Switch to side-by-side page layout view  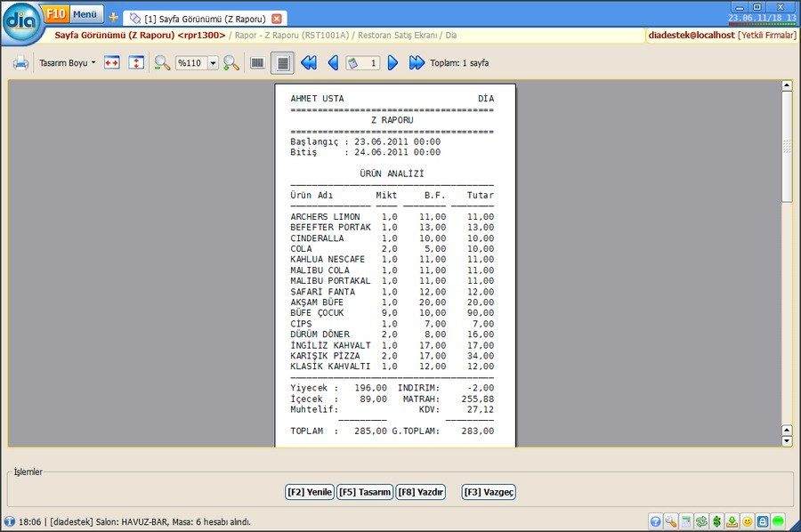pyautogui.click(x=257, y=63)
